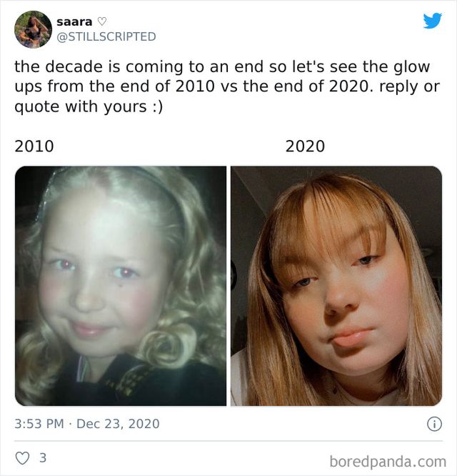Open the tweet info icon

coord(433,424)
